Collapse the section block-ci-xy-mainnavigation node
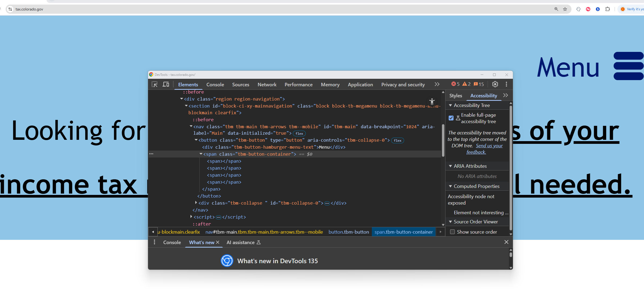 click(186, 106)
